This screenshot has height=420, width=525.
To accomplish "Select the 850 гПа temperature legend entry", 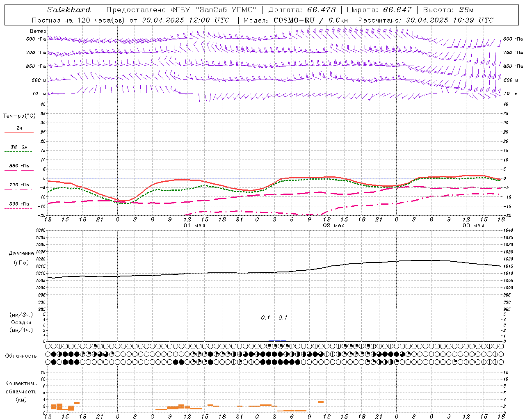I will pos(19,166).
